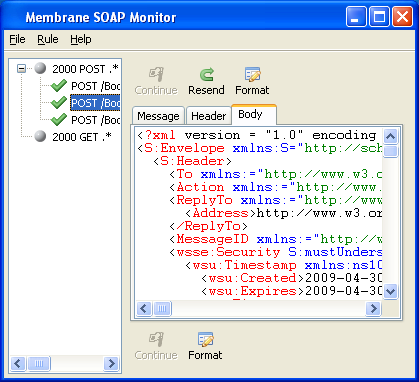Viewport: 419px width, 382px height.
Task: Click the S:Envelope tag in the XML
Action: pyautogui.click(x=184, y=148)
